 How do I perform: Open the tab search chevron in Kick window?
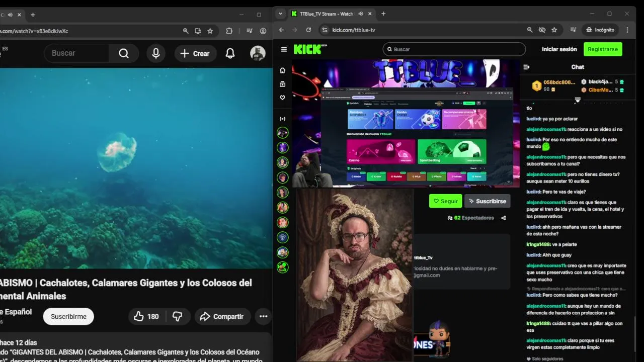(x=281, y=14)
